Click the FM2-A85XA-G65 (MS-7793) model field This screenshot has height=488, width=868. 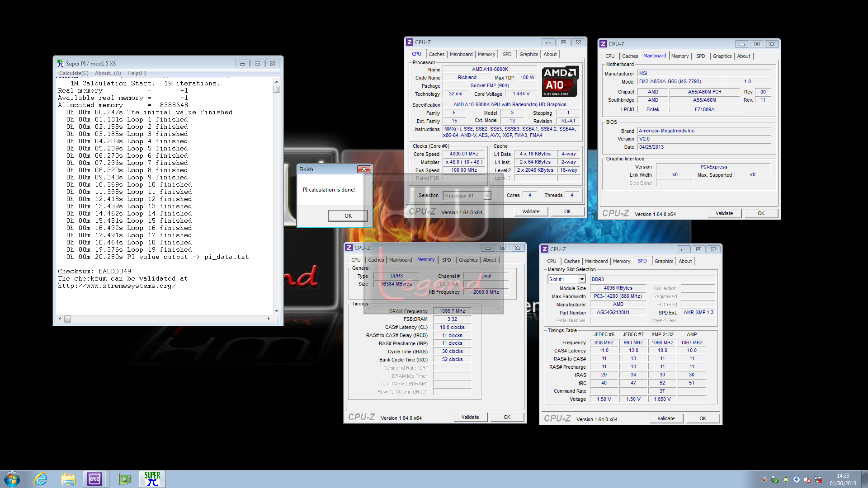679,82
